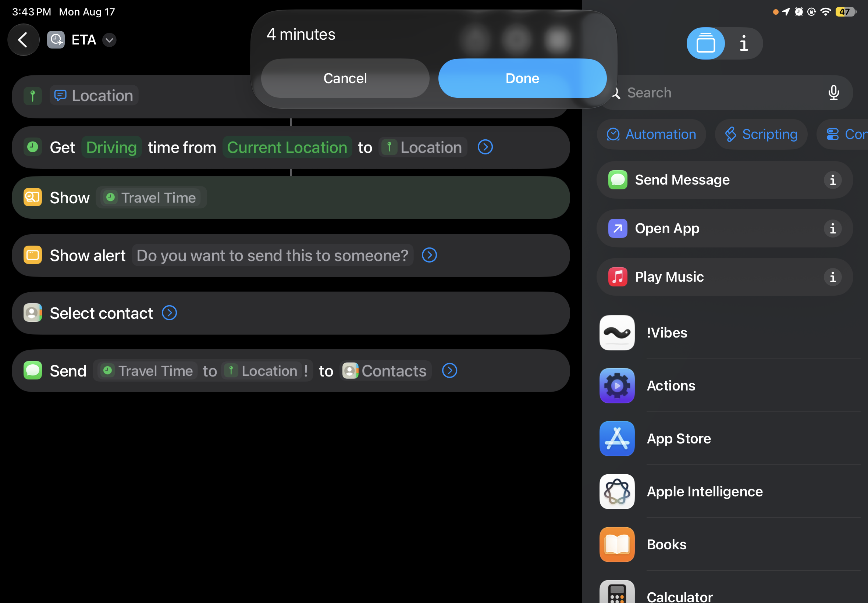Expand the Show alert action options
Image resolution: width=868 pixels, height=603 pixels.
[429, 255]
